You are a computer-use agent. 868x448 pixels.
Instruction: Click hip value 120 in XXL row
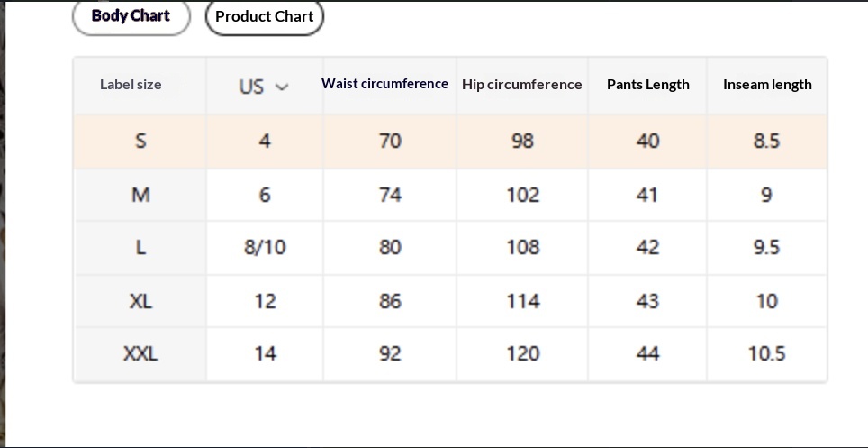tap(522, 353)
